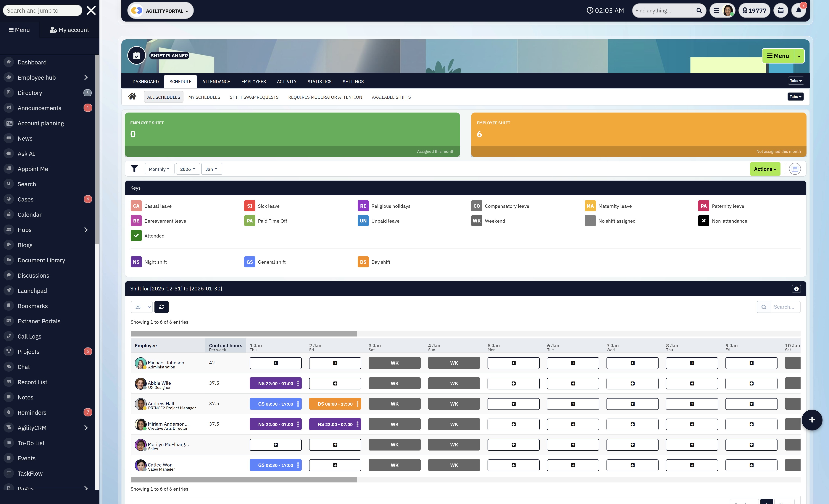Open the notifications bell
Viewport: 829px width, 504px height.
point(799,10)
